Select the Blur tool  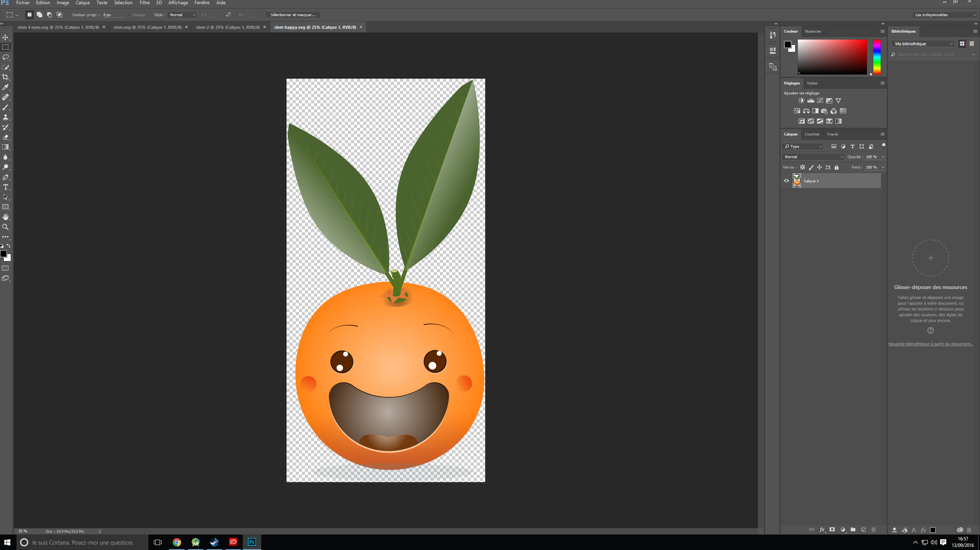pyautogui.click(x=5, y=157)
